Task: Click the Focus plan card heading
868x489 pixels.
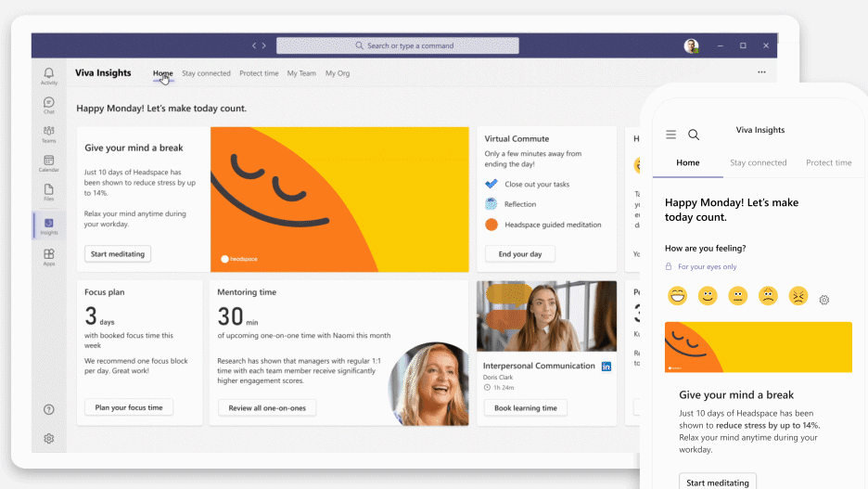Action: (x=104, y=292)
